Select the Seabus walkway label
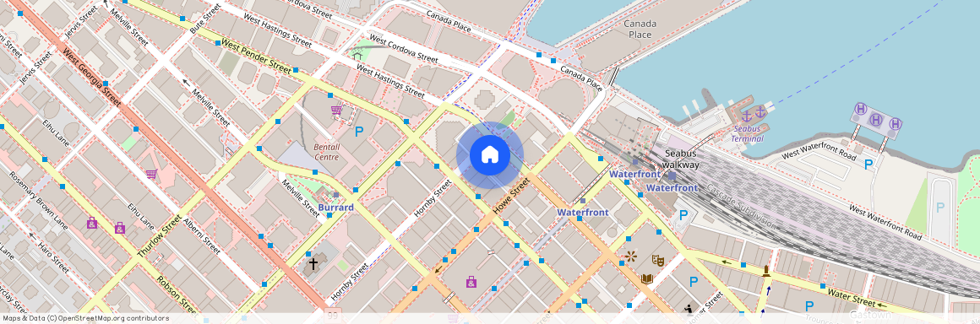The image size is (980, 324). (x=681, y=159)
